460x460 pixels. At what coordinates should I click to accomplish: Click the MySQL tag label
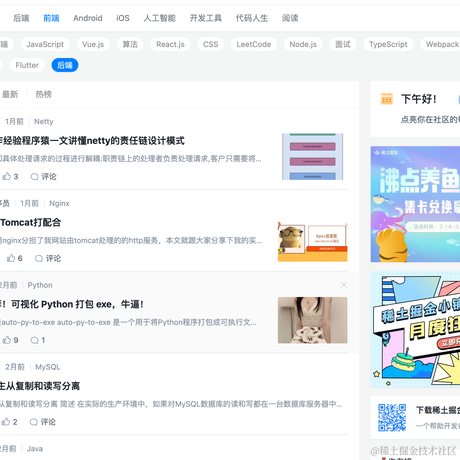pos(48,367)
